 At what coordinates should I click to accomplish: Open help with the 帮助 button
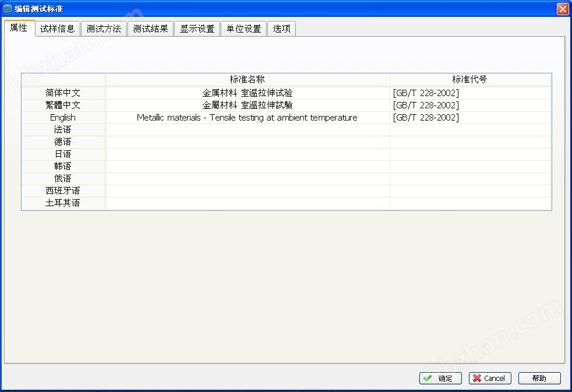coord(539,378)
